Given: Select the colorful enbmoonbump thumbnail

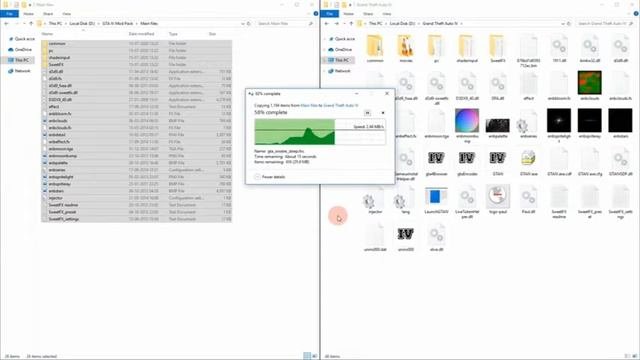Looking at the screenshot, I should (467, 120).
